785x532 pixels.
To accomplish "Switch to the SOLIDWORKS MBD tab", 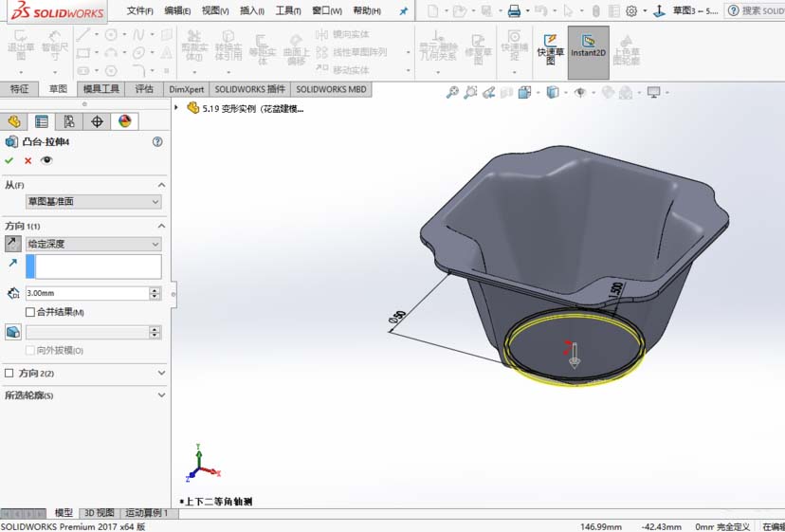I will tap(331, 89).
